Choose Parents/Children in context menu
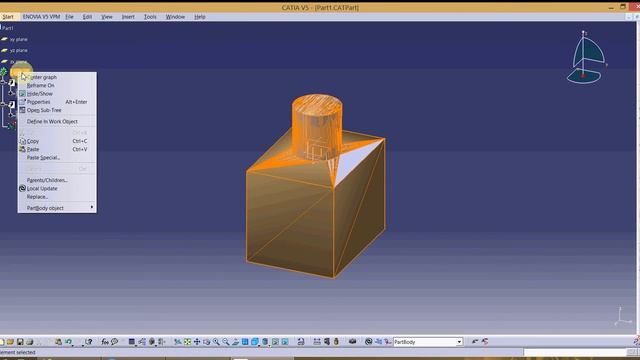640x360 pixels. pyautogui.click(x=57, y=180)
